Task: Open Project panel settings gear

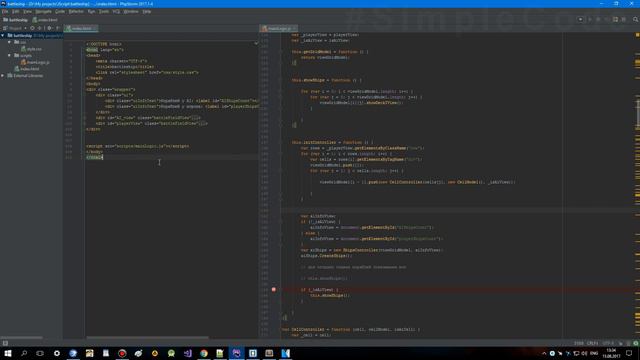Action: 49,28
